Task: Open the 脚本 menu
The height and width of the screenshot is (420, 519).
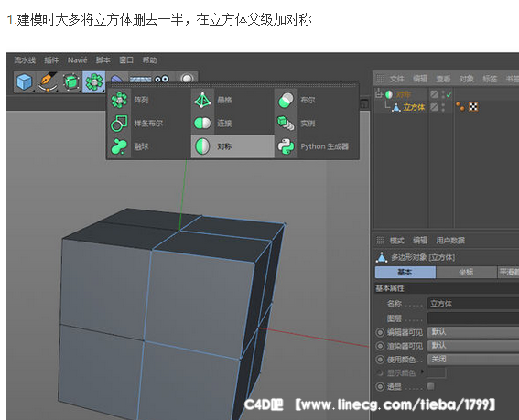Action: click(x=103, y=59)
